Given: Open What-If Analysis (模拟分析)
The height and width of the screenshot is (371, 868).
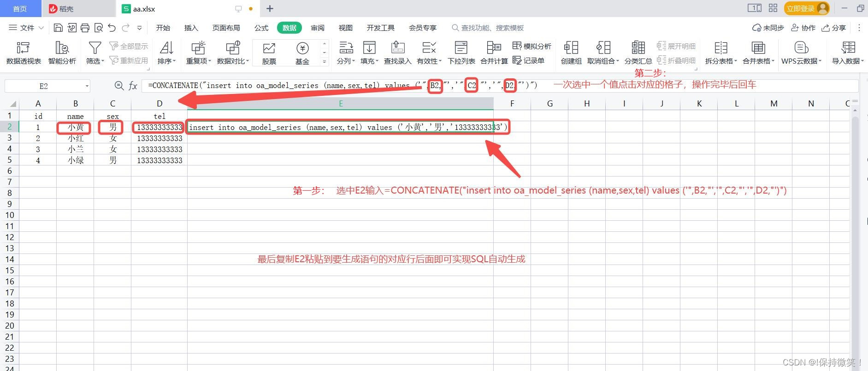Looking at the screenshot, I should coord(532,46).
